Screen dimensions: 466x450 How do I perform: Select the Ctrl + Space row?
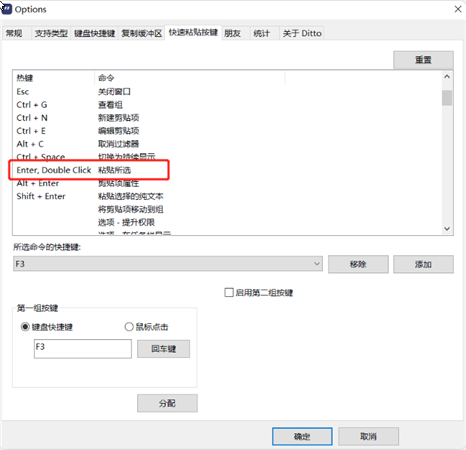tap(227, 157)
